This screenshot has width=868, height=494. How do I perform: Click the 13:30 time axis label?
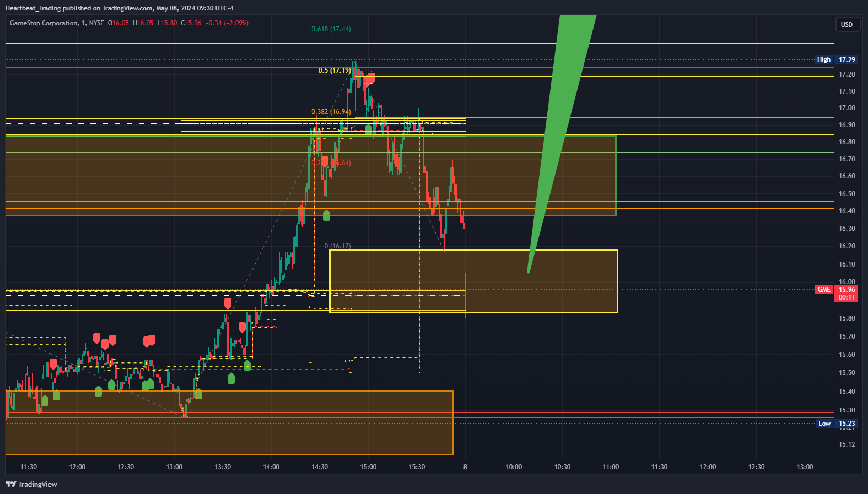pos(223,467)
